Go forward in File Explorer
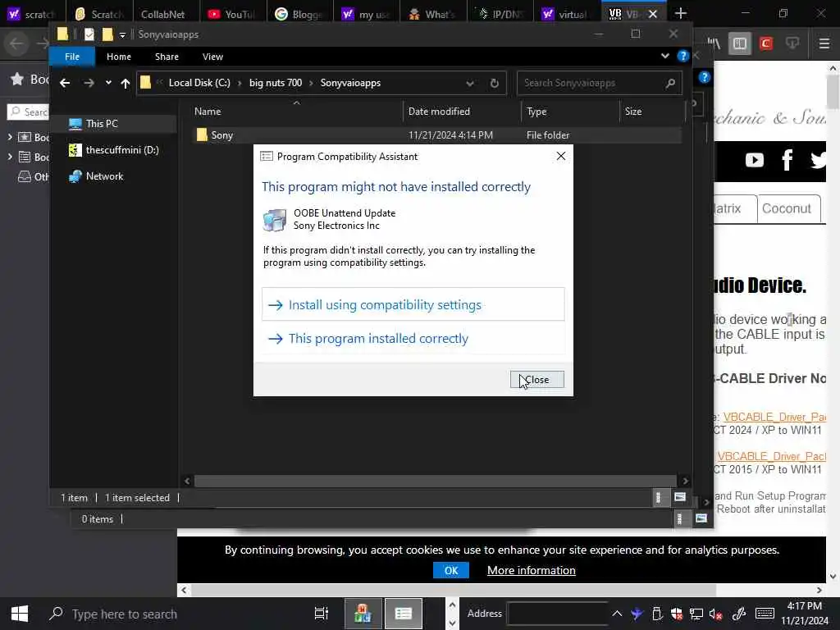The height and width of the screenshot is (630, 840). 89,83
